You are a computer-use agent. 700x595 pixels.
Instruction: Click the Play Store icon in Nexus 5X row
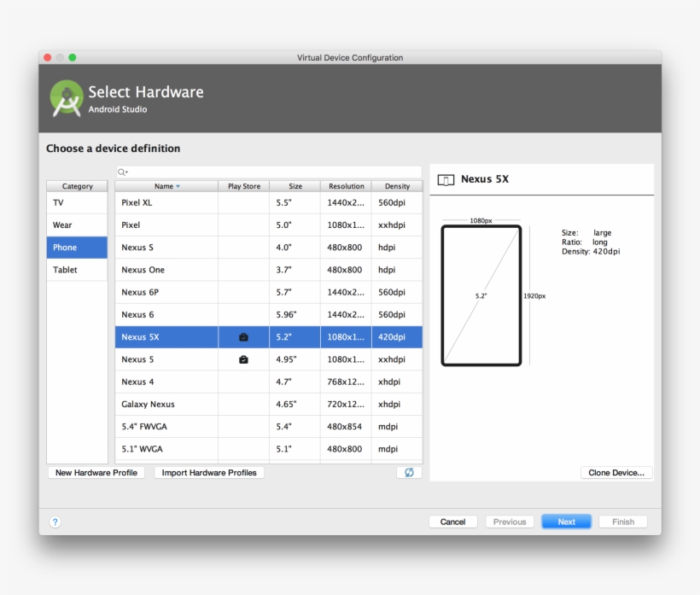pyautogui.click(x=243, y=337)
